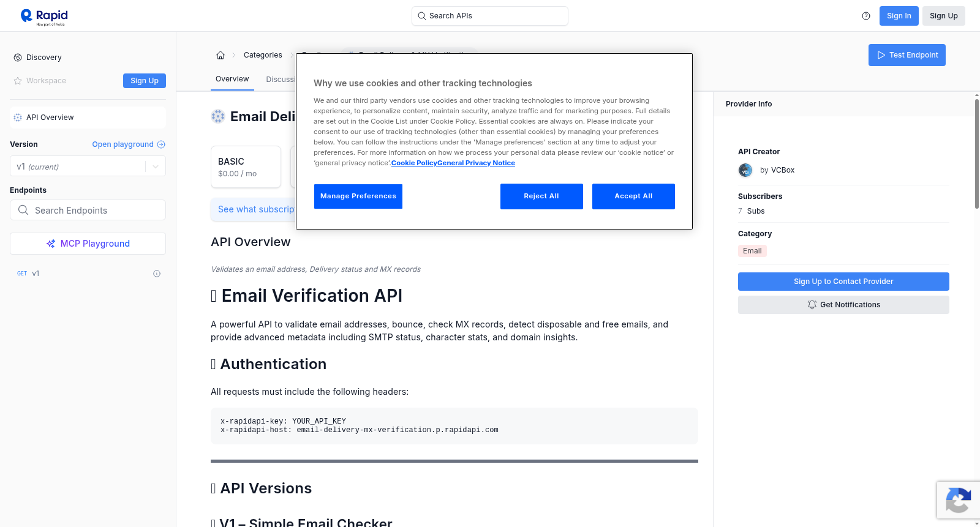Open Categories in the breadcrumb

[263, 55]
